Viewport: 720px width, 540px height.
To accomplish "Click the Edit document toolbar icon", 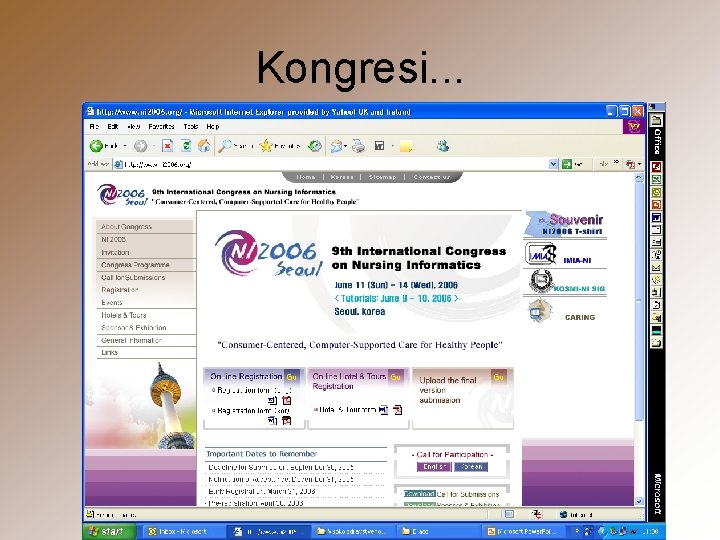I will tap(380, 146).
